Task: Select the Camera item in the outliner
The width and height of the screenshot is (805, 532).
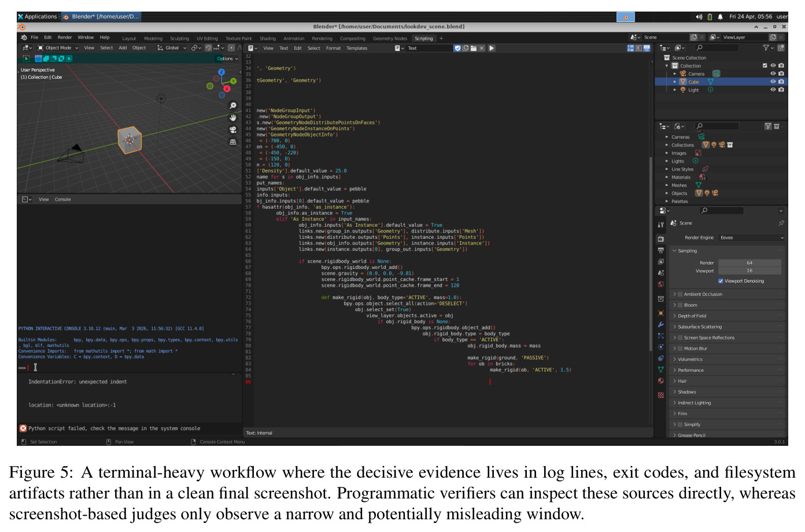Action: coord(696,74)
